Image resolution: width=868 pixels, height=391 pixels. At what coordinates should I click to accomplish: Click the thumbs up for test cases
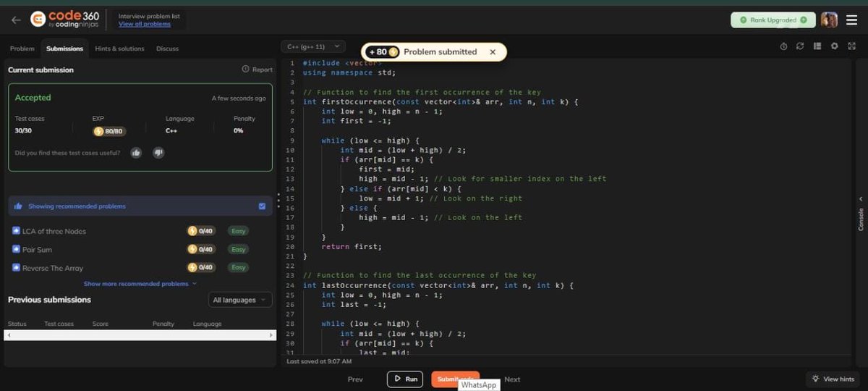(x=136, y=153)
